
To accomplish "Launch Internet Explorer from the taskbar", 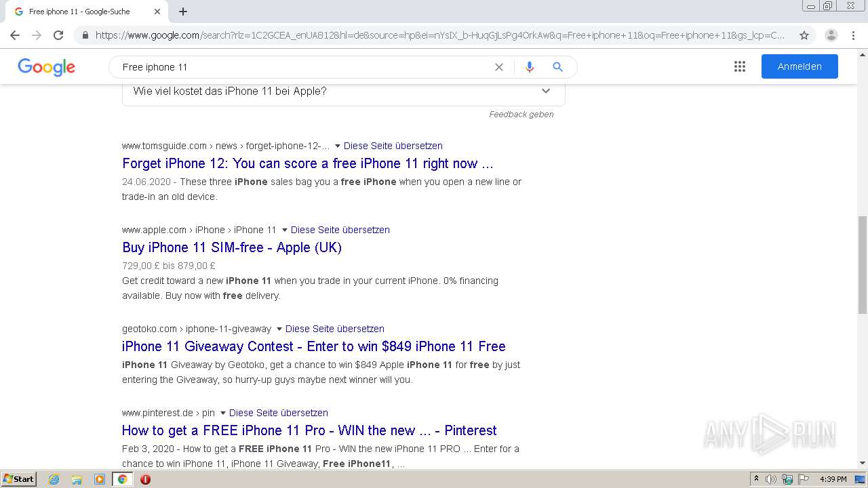I will (54, 479).
